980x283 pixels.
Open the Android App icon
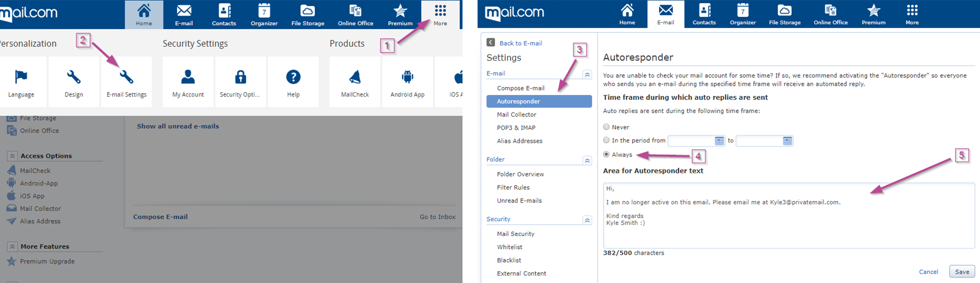pos(407,77)
